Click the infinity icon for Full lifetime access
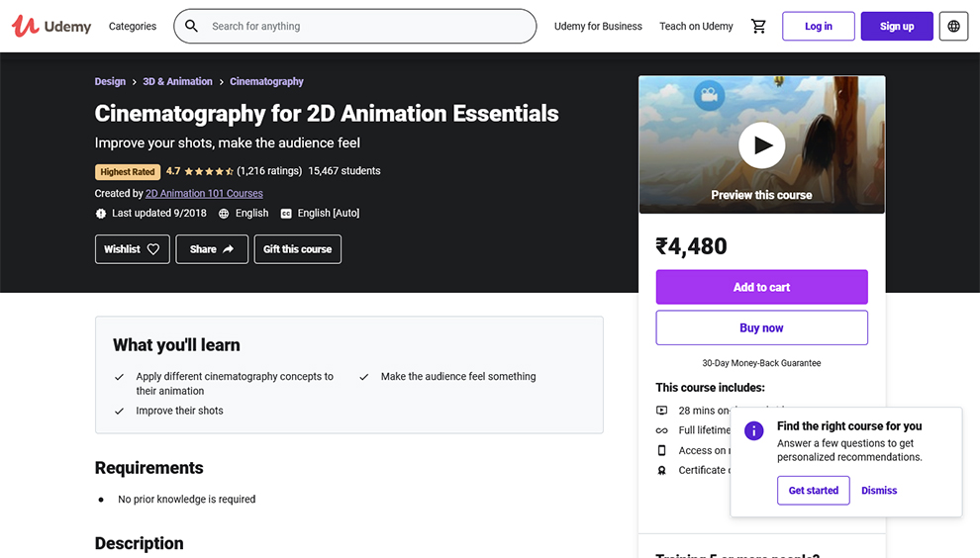The image size is (980, 558). click(x=662, y=430)
